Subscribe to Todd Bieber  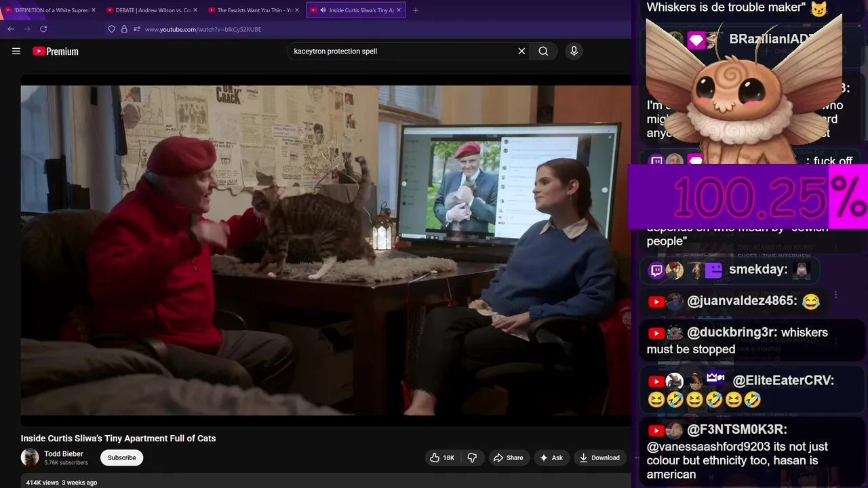click(x=122, y=457)
